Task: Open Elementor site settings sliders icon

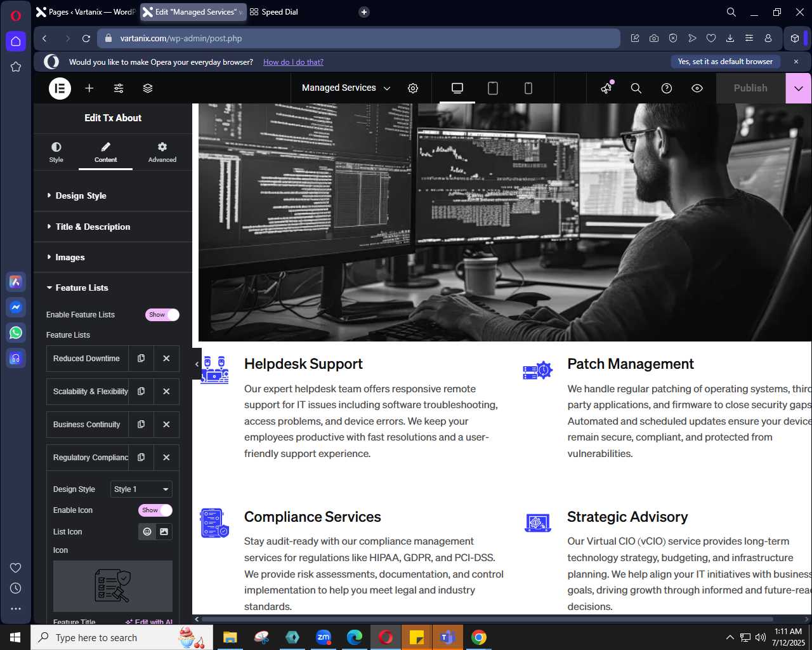Action: point(119,88)
